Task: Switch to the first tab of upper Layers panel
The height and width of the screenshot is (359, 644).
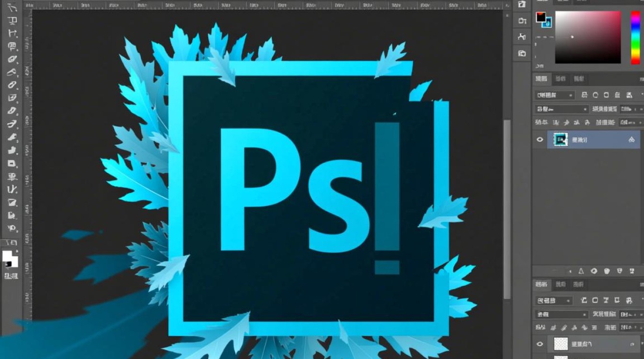Action: [541, 79]
